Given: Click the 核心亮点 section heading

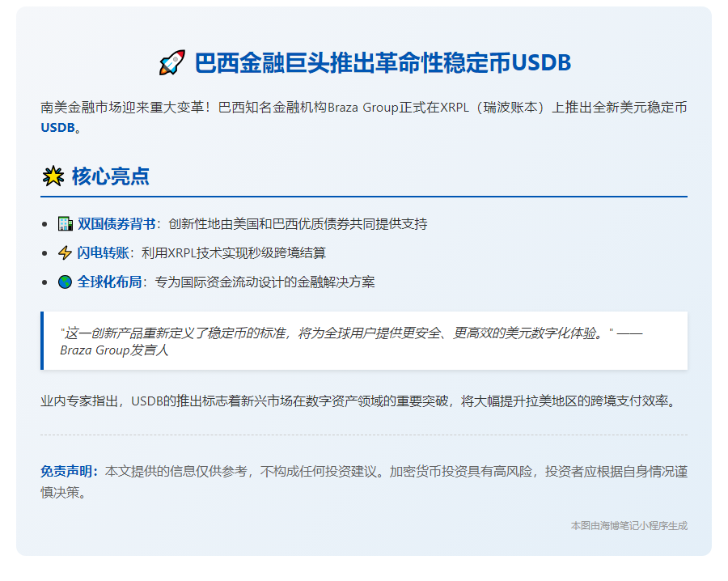Looking at the screenshot, I should pos(111,176).
